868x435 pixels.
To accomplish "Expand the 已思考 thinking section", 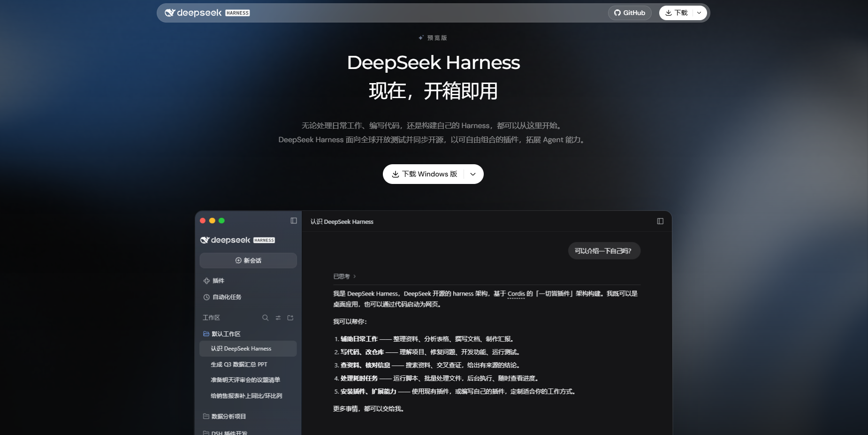I will 344,276.
